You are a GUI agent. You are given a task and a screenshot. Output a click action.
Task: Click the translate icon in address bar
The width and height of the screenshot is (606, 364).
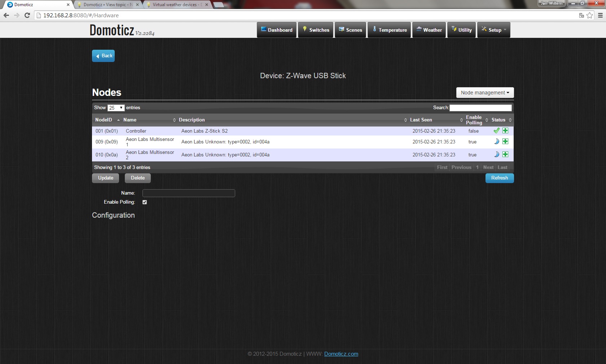[581, 15]
